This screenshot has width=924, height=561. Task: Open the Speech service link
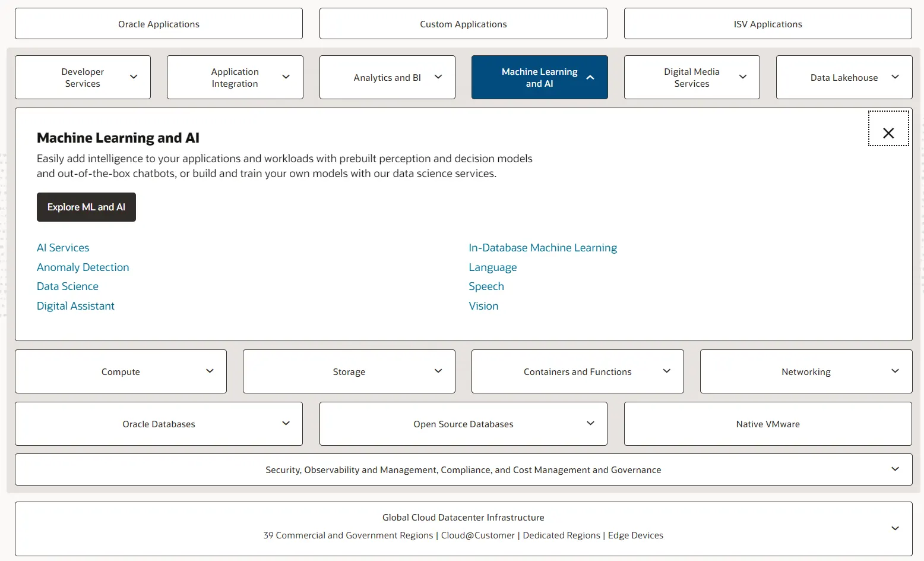(486, 286)
